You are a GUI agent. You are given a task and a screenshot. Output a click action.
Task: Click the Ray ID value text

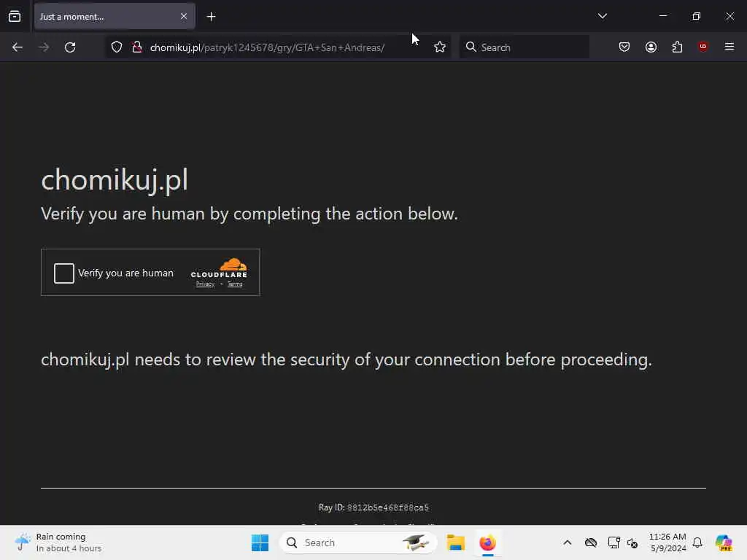388,507
